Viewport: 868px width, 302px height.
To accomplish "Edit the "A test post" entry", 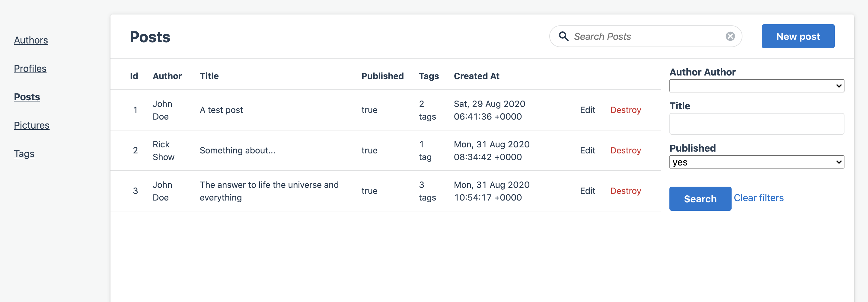I will 587,110.
